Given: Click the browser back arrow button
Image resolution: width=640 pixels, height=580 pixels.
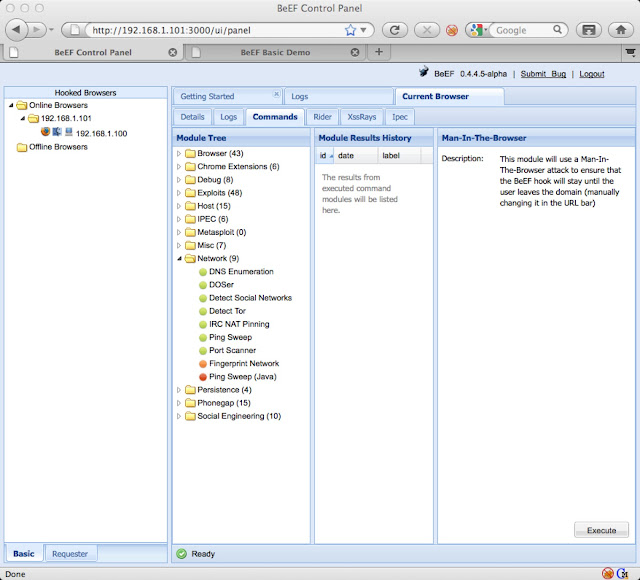Looking at the screenshot, I should coord(15,29).
